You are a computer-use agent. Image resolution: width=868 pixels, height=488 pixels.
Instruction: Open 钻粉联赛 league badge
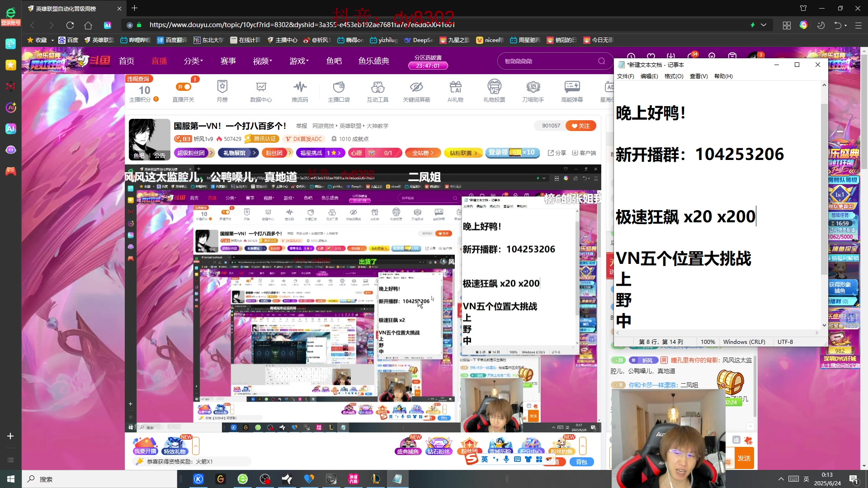[463, 153]
